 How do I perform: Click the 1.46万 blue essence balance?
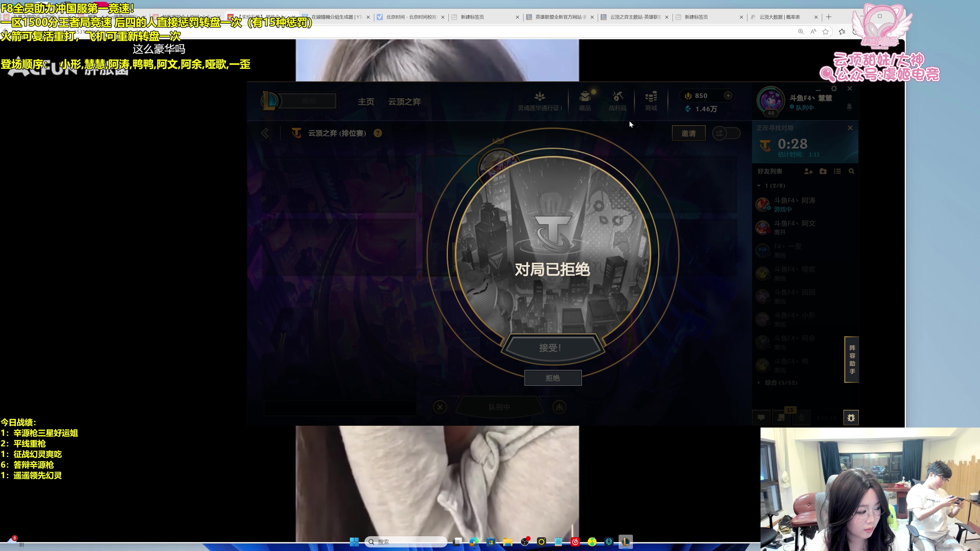[701, 109]
